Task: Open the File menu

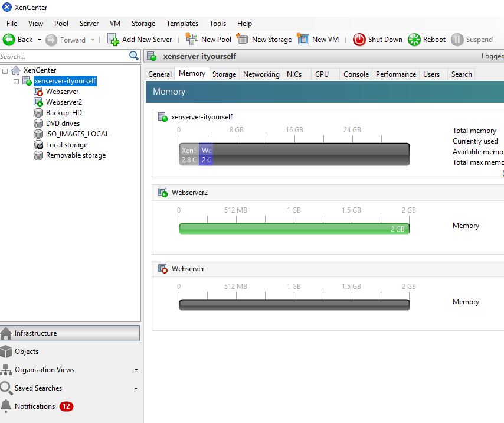Action: click(x=12, y=24)
